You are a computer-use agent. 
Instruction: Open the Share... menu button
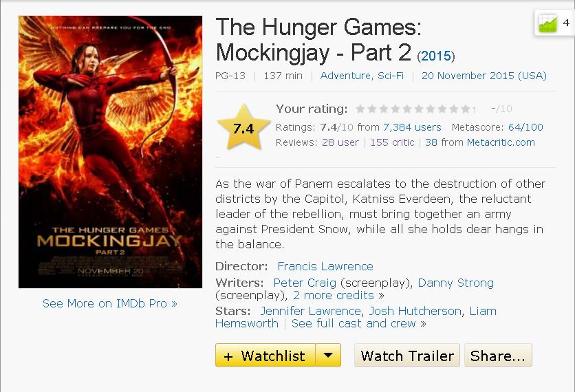pyautogui.click(x=498, y=355)
